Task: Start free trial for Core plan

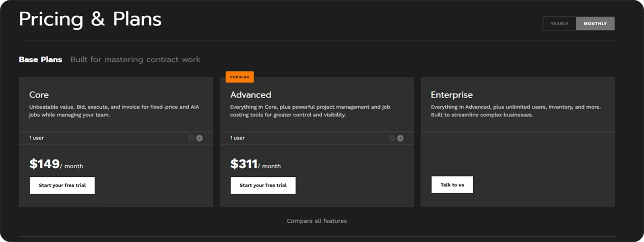Action: tap(62, 186)
